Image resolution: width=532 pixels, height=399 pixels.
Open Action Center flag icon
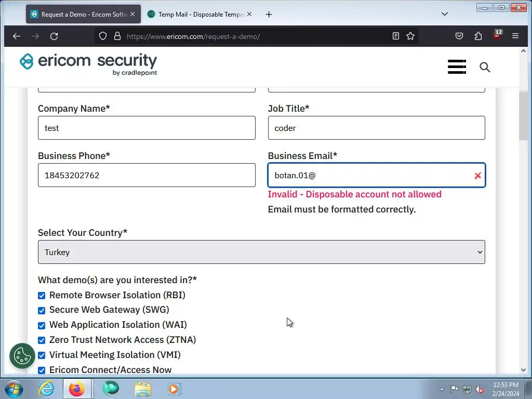[x=454, y=389]
